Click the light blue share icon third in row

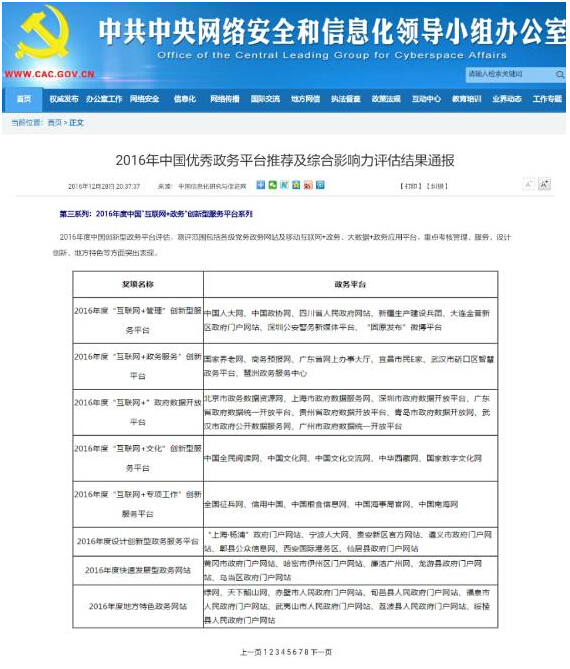point(285,185)
